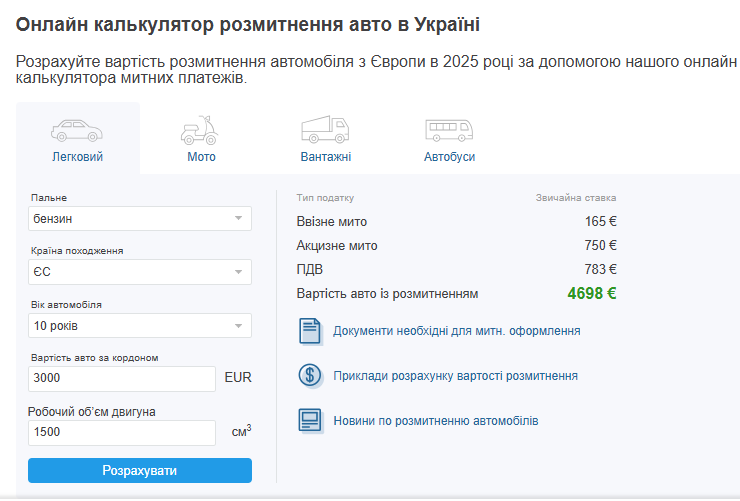
Task: Click the document icon for customs paperwork
Action: 310,330
